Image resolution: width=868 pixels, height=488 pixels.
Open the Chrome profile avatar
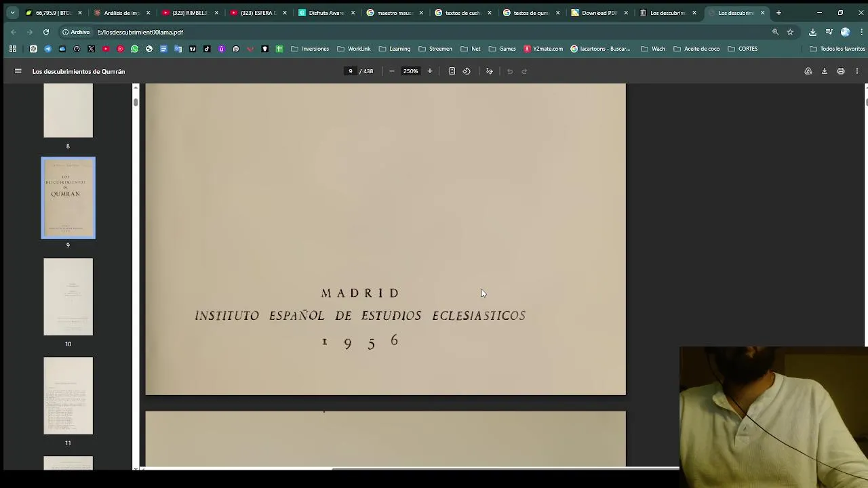click(845, 32)
